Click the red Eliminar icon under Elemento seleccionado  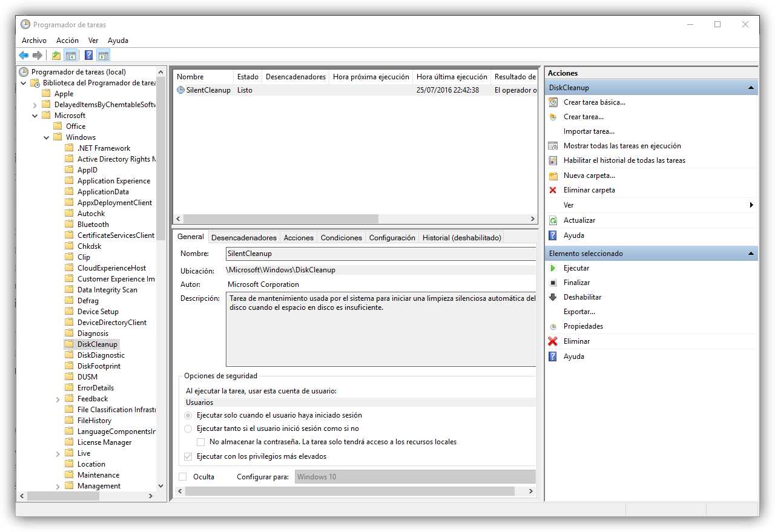tap(553, 341)
